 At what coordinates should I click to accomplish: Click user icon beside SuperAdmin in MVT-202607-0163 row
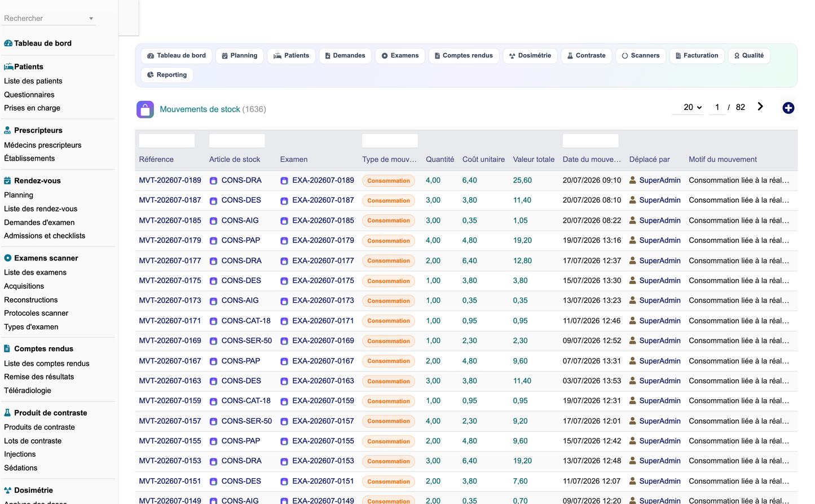(633, 381)
